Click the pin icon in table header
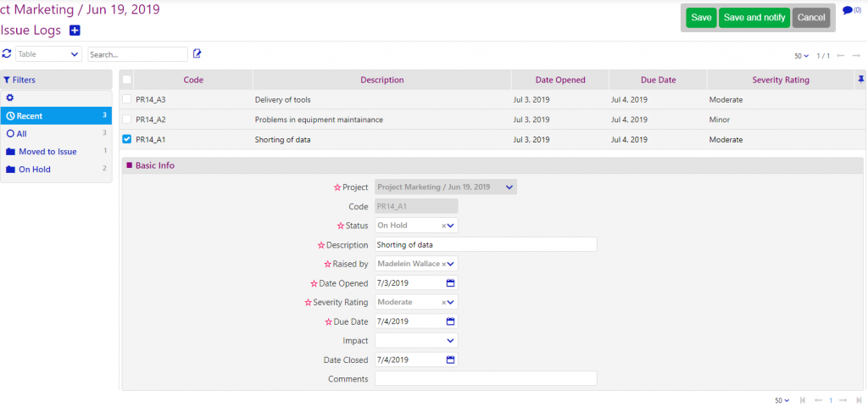Viewport: 868px width, 413px height. click(861, 80)
